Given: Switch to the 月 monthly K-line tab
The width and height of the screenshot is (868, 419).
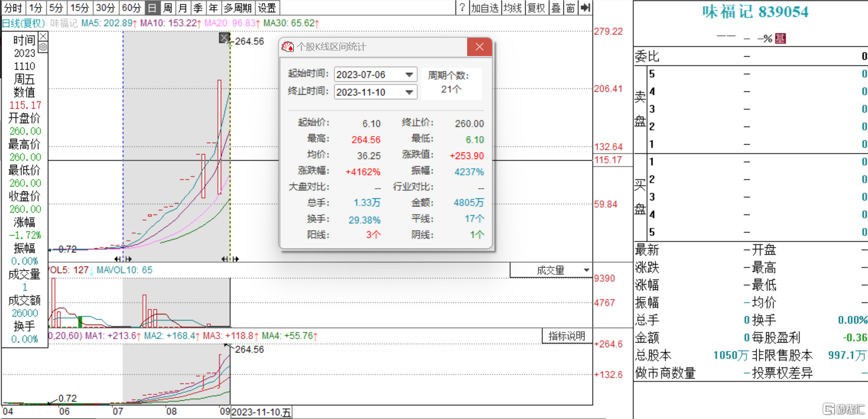Looking at the screenshot, I should tap(183, 8).
